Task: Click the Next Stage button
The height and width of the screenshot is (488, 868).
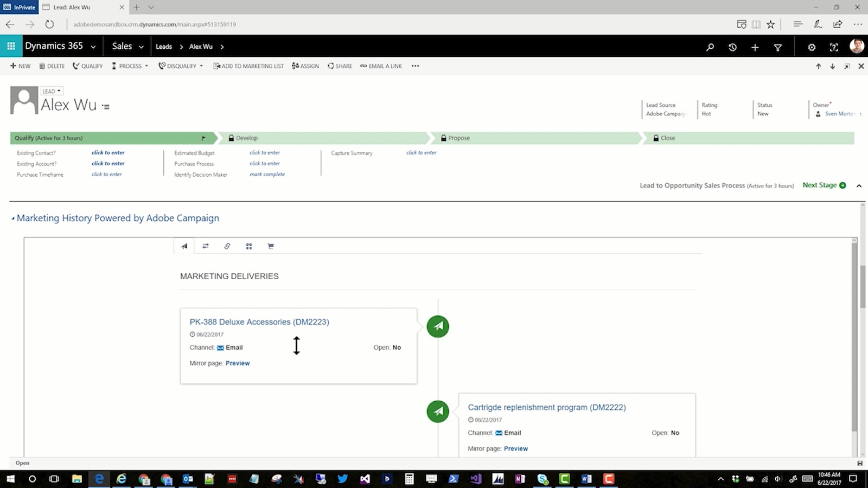Action: (x=824, y=185)
